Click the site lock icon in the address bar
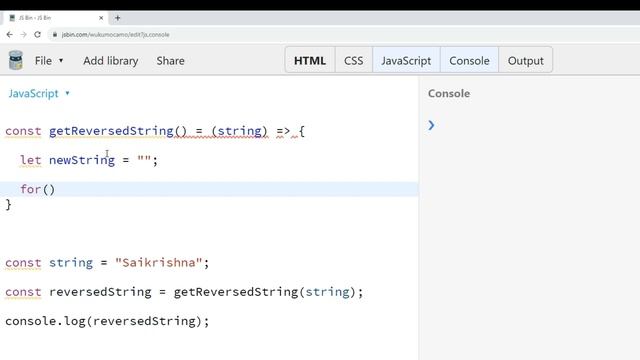640x360 pixels. point(55,35)
